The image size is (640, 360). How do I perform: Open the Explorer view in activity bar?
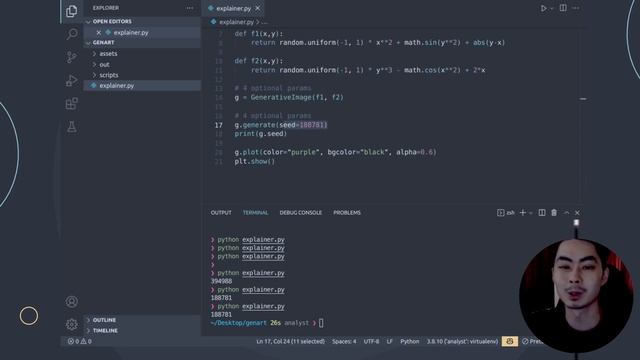click(71, 11)
